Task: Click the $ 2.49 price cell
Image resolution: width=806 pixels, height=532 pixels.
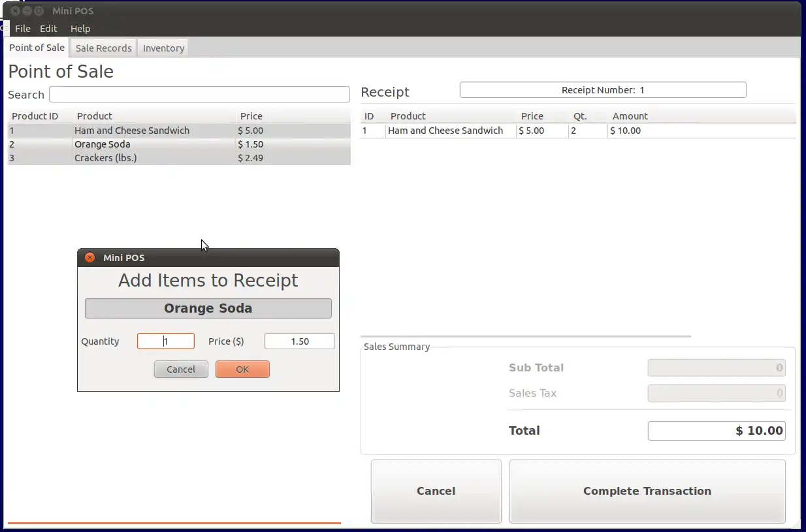Action: pos(250,158)
